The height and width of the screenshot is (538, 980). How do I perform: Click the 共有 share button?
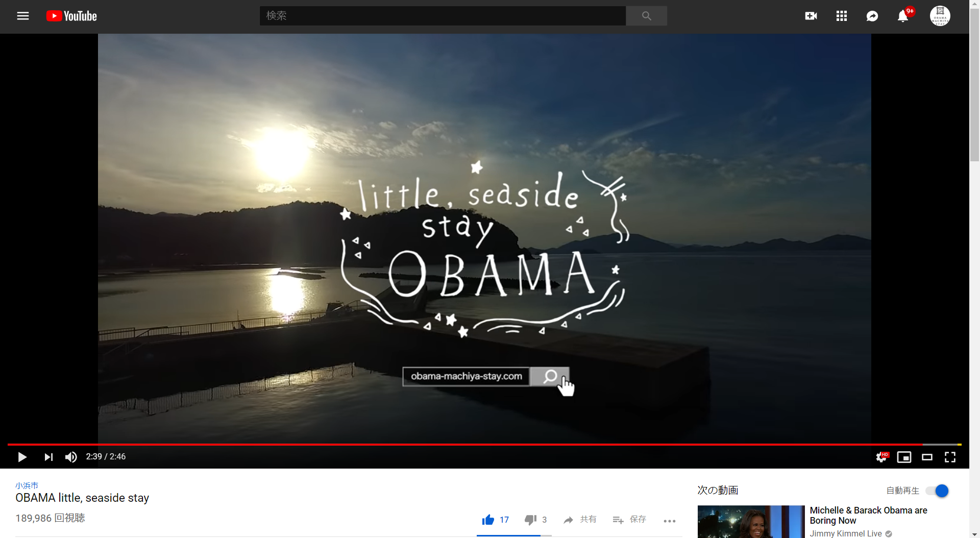580,520
